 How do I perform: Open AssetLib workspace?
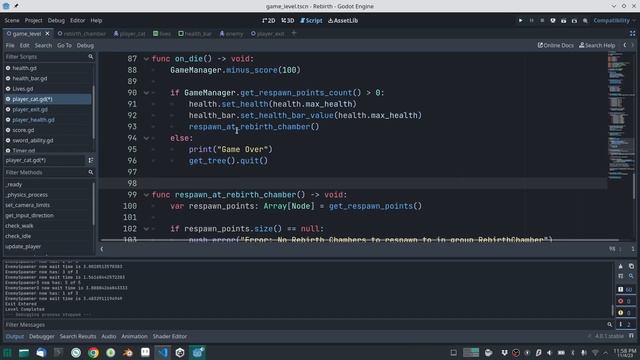point(343,20)
